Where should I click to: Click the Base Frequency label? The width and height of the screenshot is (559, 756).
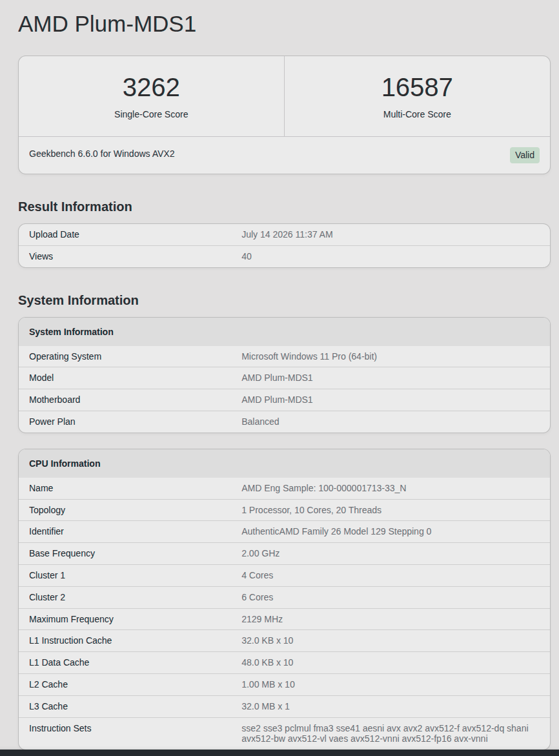coord(62,553)
